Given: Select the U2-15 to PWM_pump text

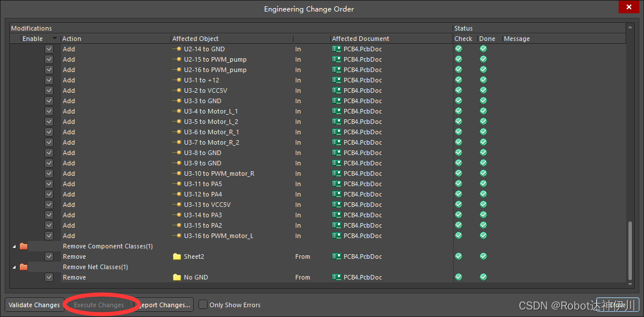Looking at the screenshot, I should coord(215,59).
